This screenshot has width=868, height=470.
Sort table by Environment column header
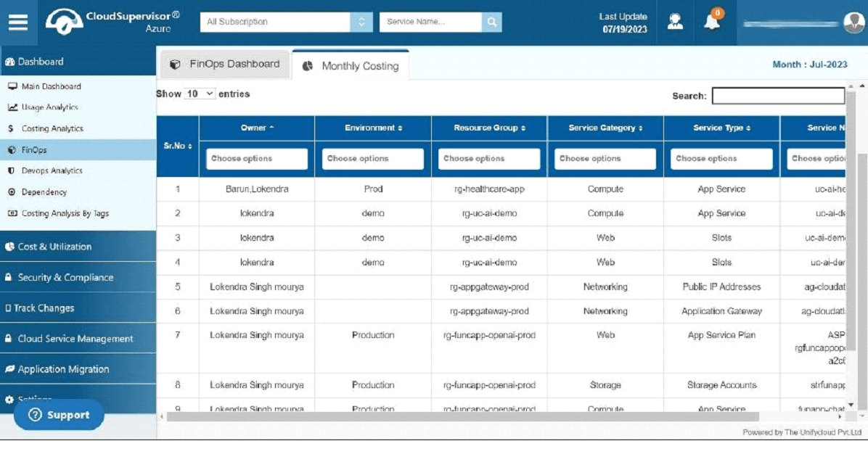(x=373, y=128)
